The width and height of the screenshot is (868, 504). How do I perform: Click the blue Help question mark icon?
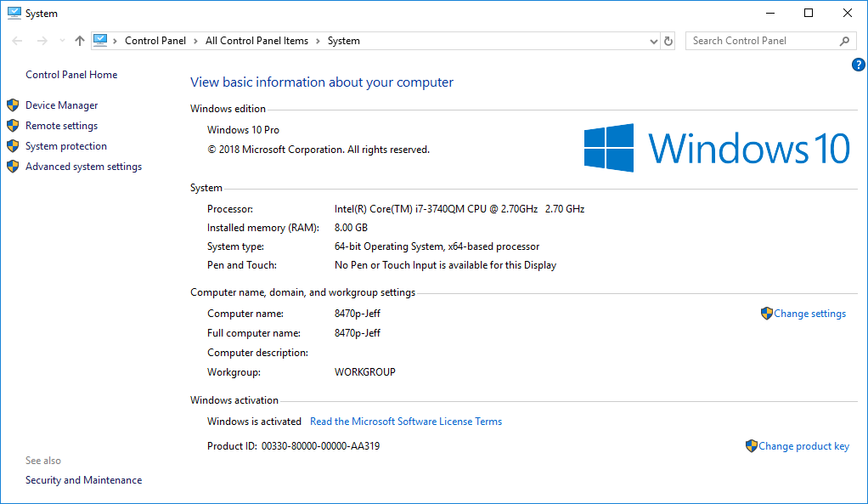858,65
